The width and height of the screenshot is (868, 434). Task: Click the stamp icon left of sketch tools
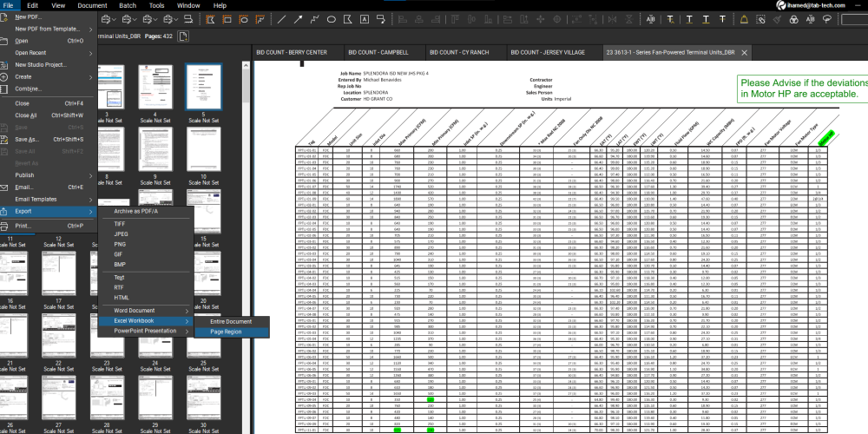[187, 19]
